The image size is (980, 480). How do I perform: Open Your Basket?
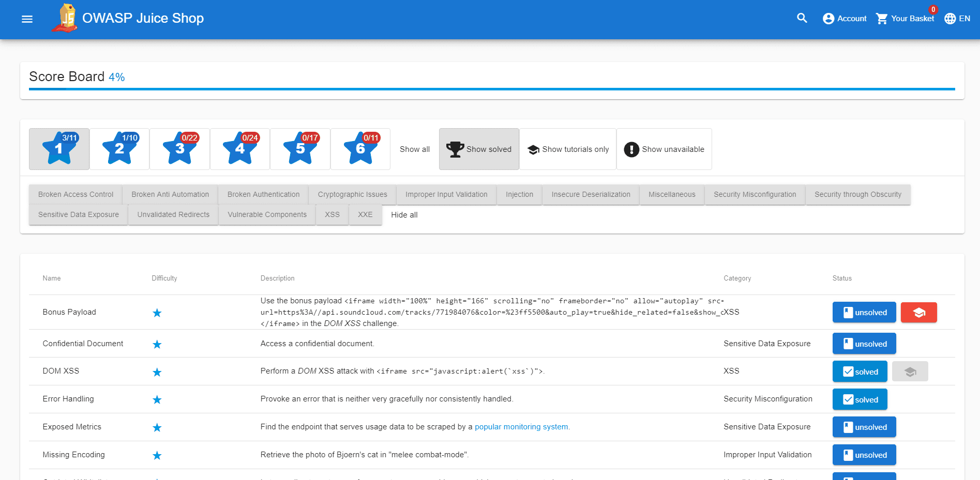click(905, 19)
